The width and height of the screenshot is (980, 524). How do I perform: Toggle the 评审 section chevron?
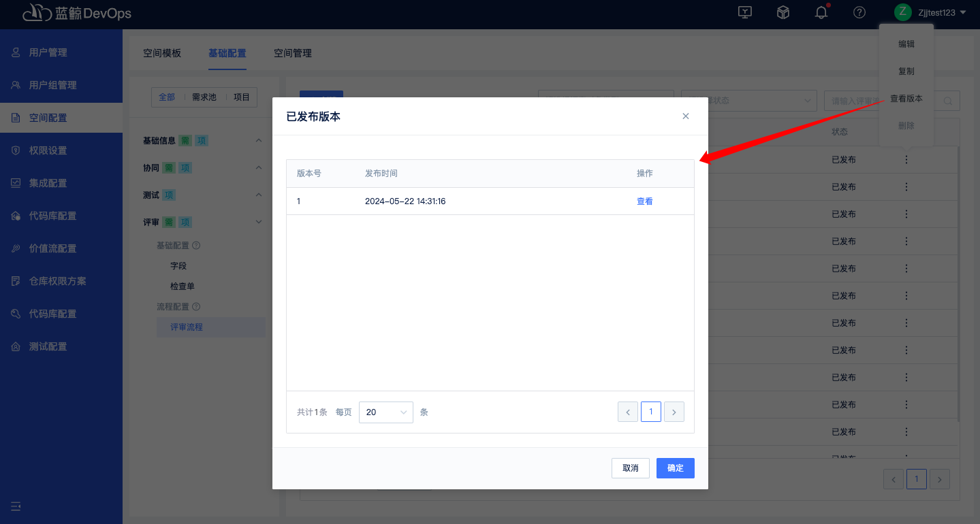(x=258, y=222)
